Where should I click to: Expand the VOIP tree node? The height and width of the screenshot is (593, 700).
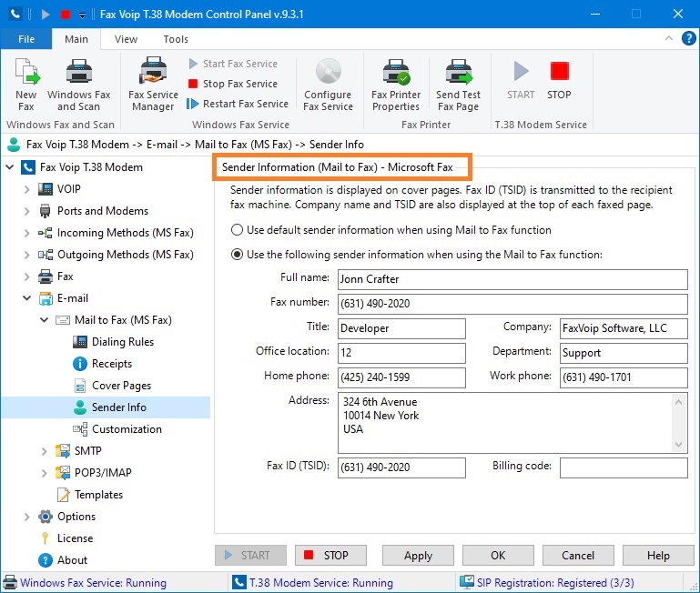(x=26, y=189)
